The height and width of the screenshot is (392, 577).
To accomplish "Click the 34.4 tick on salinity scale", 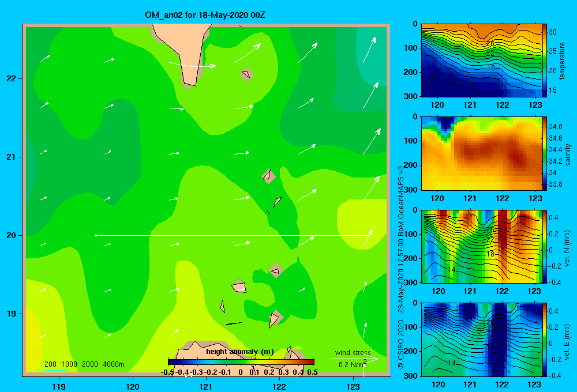I will 555,150.
